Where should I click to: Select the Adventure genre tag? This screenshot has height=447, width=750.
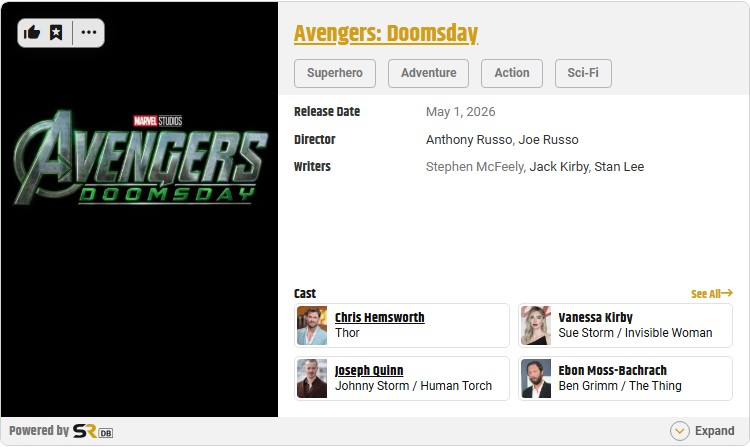pos(428,73)
